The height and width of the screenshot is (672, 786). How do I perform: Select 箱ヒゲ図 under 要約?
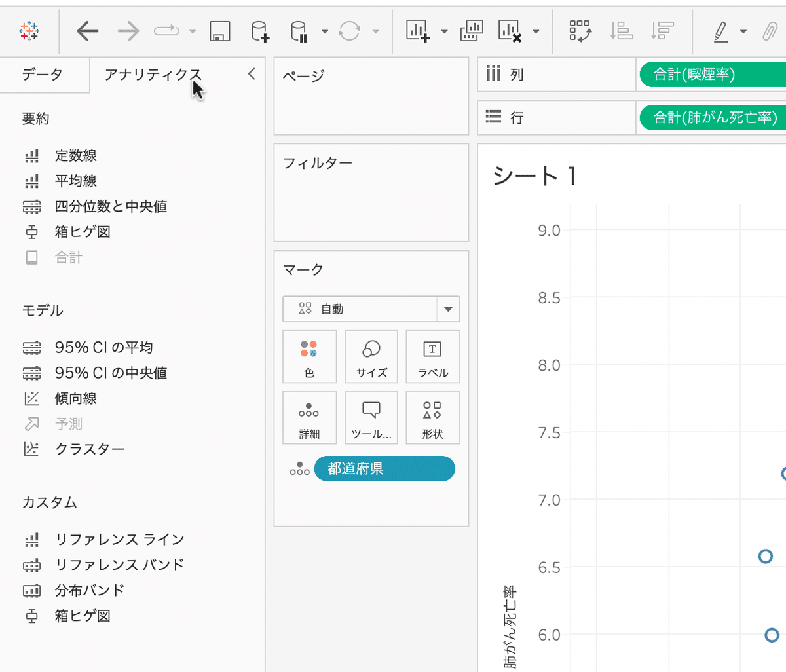[x=83, y=232]
